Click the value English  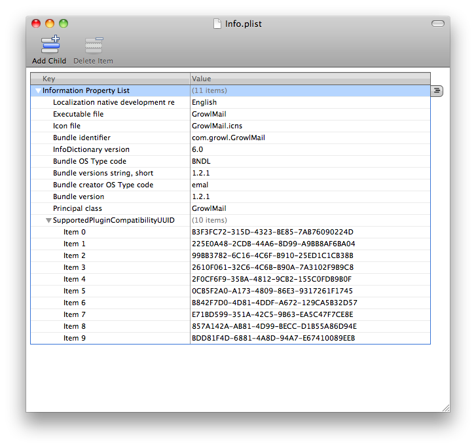pyautogui.click(x=204, y=102)
